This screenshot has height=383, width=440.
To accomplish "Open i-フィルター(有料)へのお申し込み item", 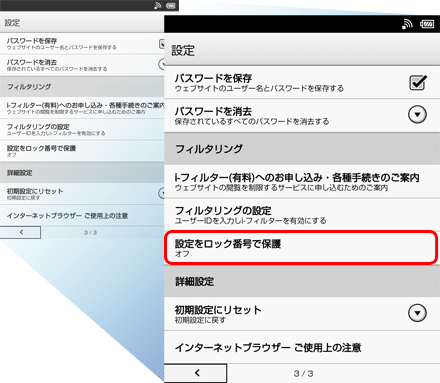I will point(302,182).
